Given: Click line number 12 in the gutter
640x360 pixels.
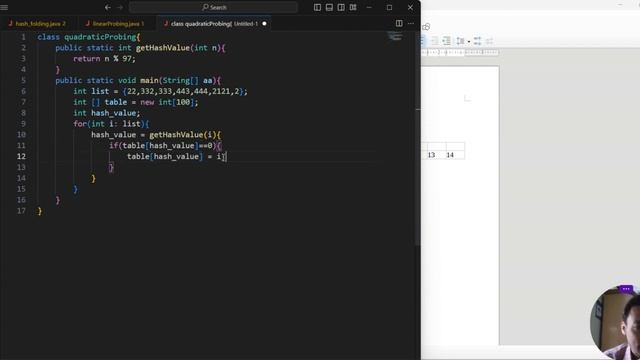Looking at the screenshot, I should tap(21, 156).
